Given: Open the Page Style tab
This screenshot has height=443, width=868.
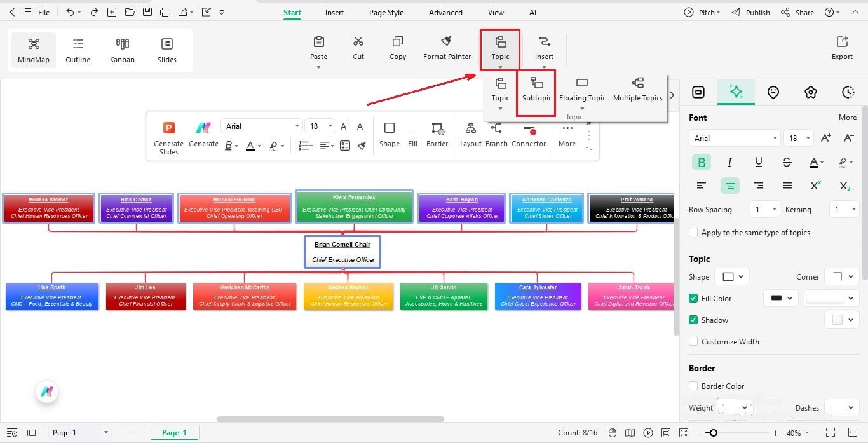Looking at the screenshot, I should click(x=386, y=12).
